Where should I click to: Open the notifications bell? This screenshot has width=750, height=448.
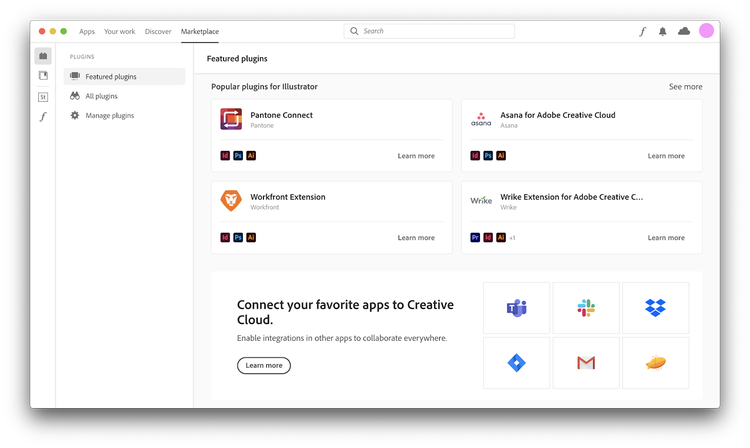(662, 31)
